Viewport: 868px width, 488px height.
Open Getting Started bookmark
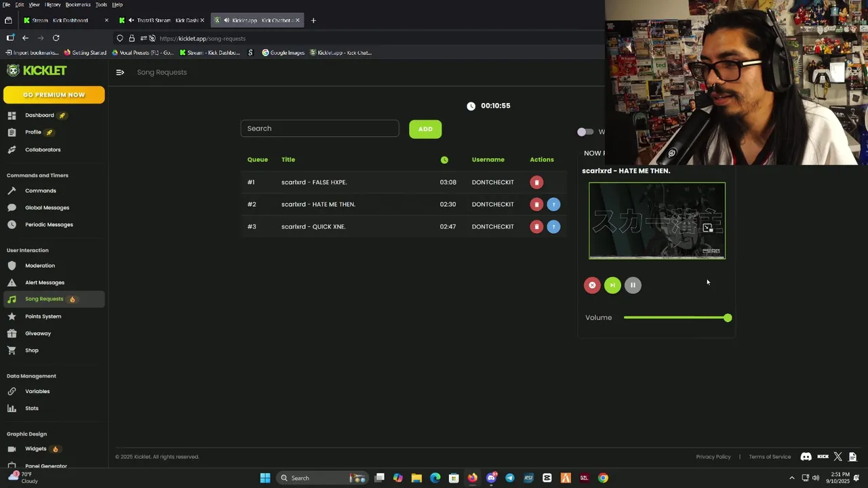[x=85, y=53]
